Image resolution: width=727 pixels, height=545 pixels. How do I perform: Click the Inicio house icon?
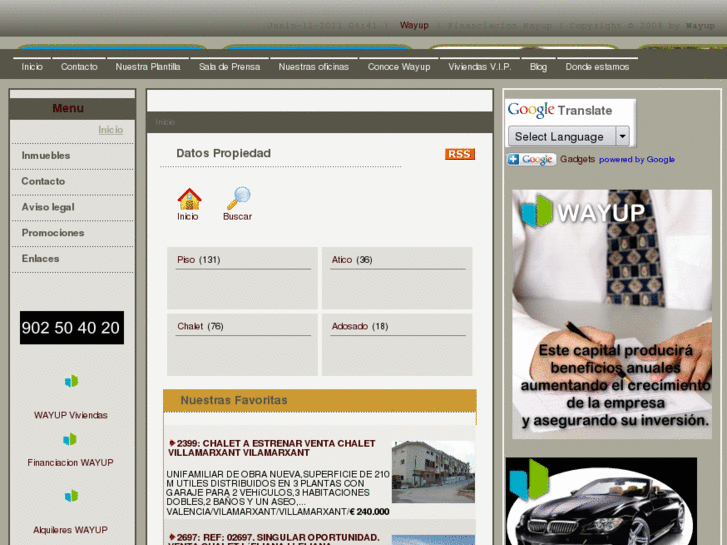[189, 199]
